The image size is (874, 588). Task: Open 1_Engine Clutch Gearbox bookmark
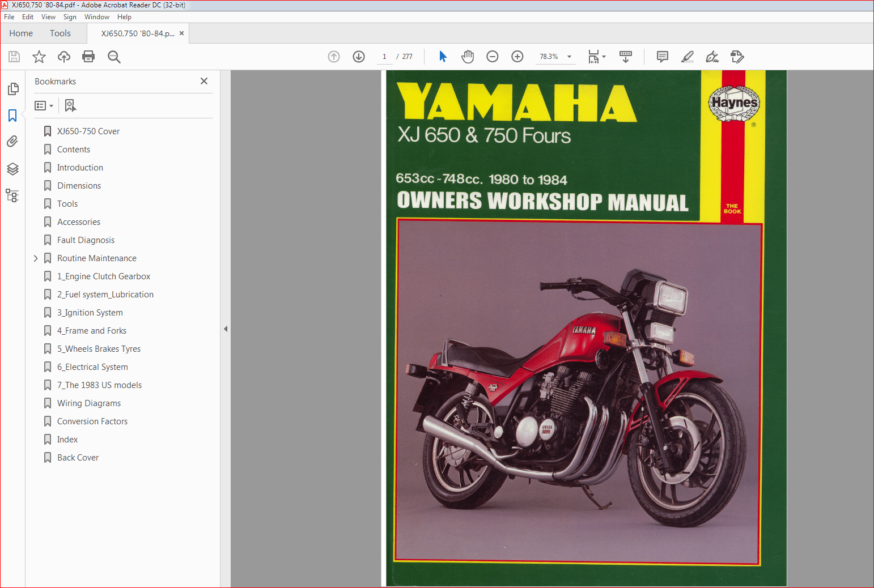(104, 276)
